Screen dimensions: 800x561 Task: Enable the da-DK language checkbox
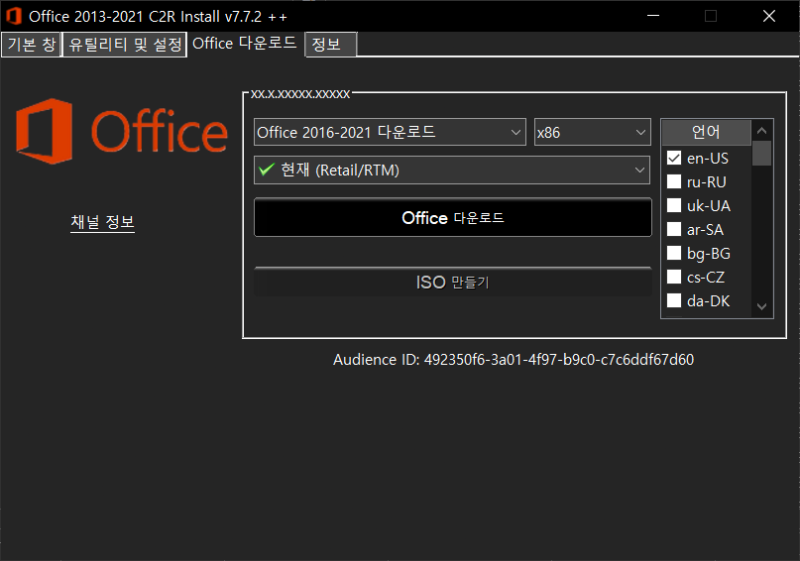pyautogui.click(x=674, y=301)
